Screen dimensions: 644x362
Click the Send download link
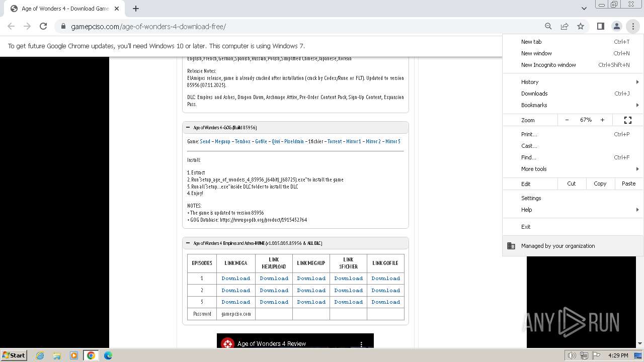[205, 141]
